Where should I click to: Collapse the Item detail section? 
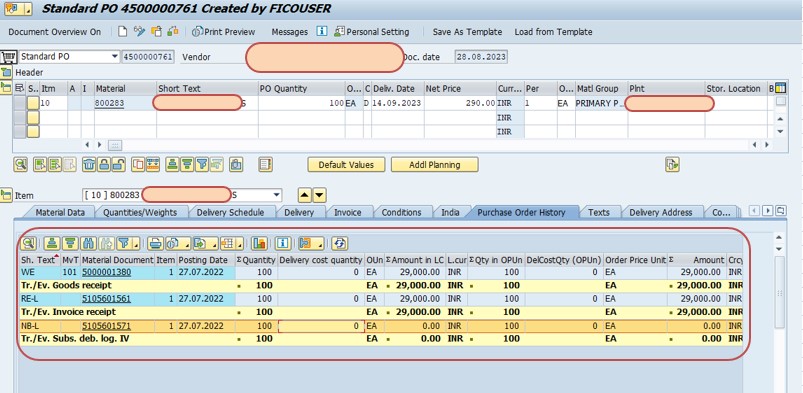[6, 195]
